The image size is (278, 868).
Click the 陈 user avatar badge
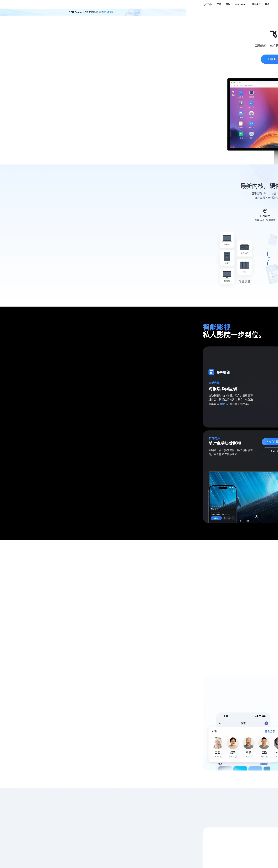tap(266, 723)
